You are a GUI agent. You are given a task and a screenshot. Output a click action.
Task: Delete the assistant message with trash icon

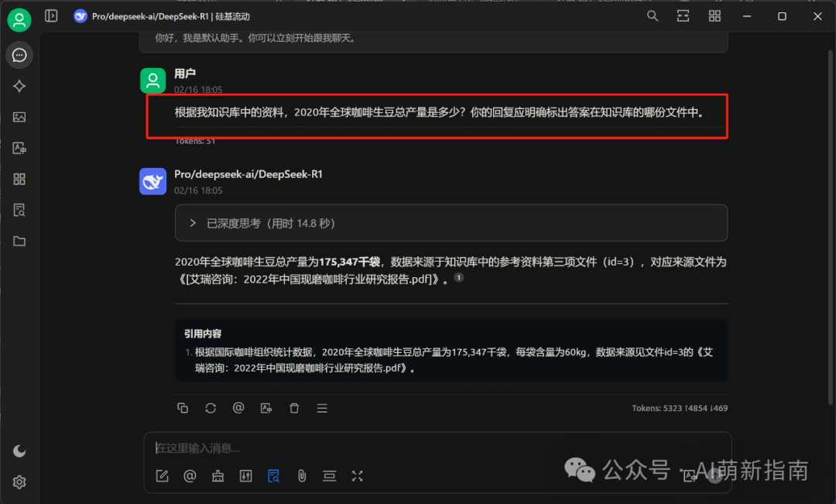(294, 408)
